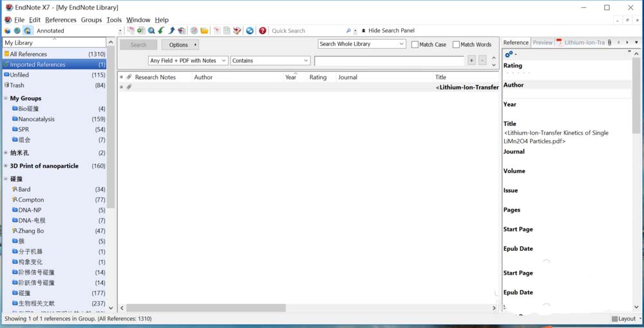Sort references by Author column header
The width and height of the screenshot is (644, 328).
pos(238,77)
